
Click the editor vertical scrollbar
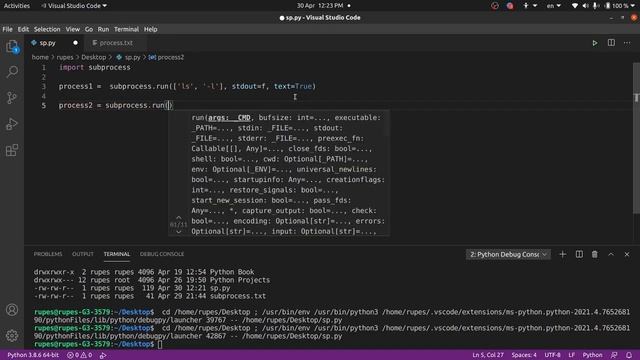pos(636,138)
